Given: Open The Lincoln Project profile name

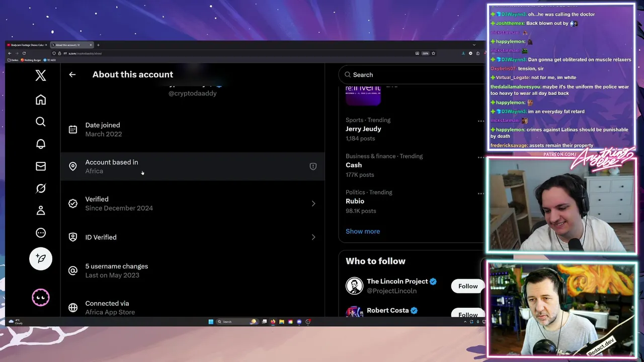Looking at the screenshot, I should coord(397,282).
